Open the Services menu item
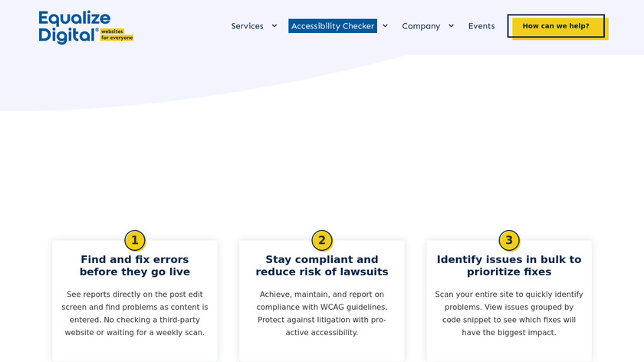 coord(247,26)
